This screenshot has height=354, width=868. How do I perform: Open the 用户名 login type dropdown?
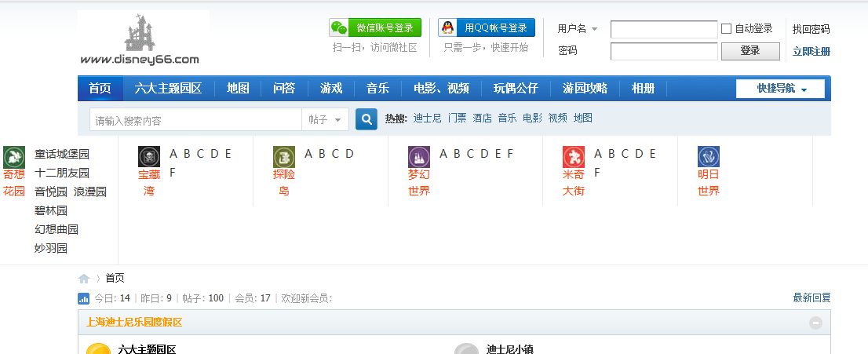tap(578, 29)
